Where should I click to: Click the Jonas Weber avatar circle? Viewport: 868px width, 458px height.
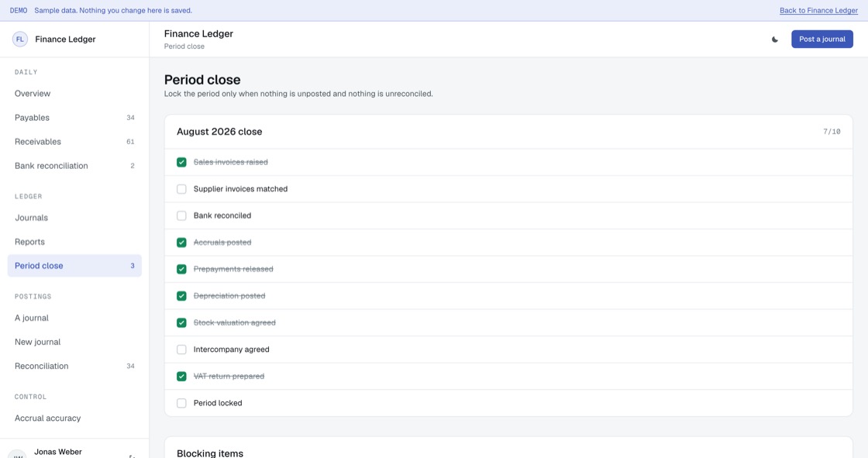click(17, 455)
